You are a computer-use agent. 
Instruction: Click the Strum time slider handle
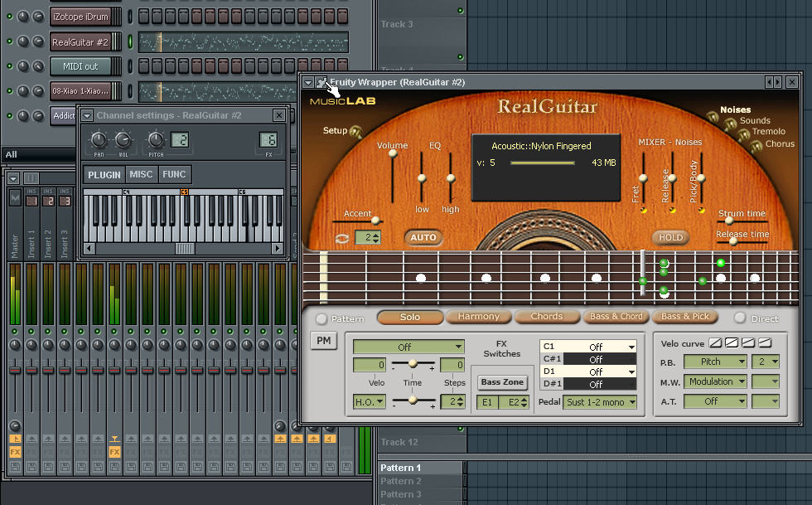(x=728, y=221)
